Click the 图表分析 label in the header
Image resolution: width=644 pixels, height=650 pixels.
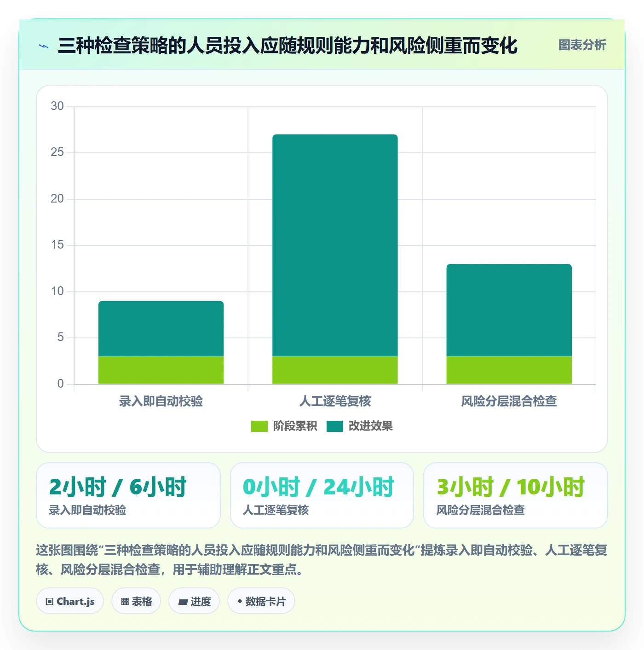[582, 45]
